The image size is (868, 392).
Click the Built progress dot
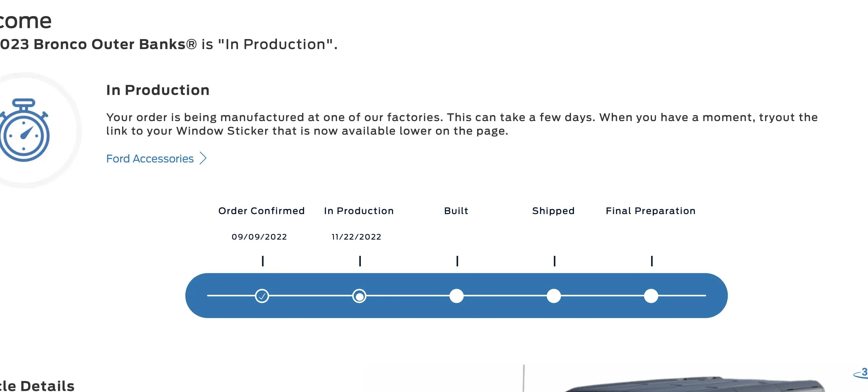tap(457, 296)
